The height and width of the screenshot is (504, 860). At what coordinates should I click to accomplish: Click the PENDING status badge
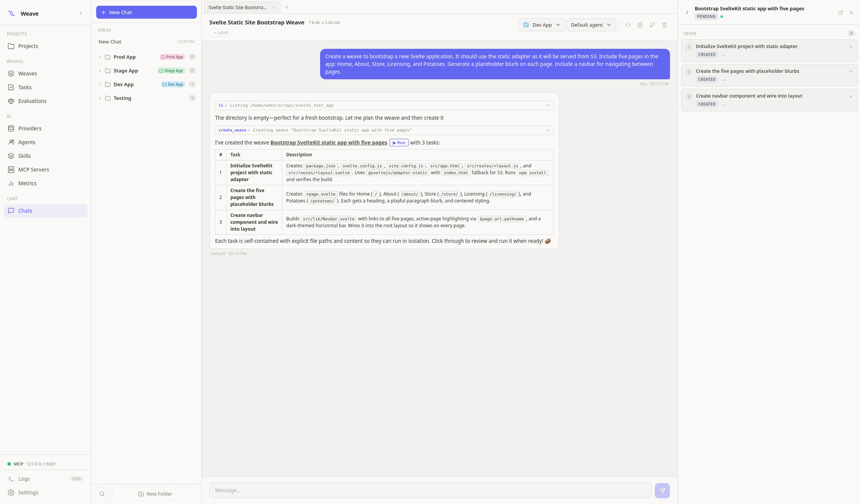(x=706, y=16)
